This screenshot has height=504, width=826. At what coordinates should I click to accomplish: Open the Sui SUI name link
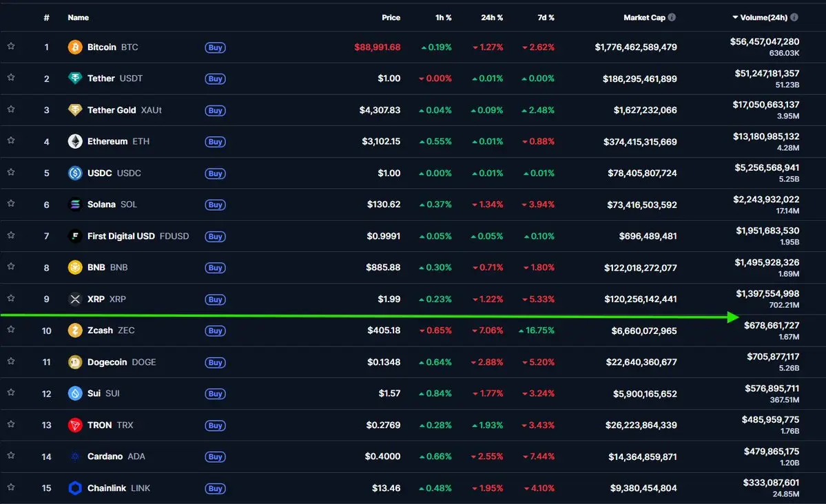click(103, 393)
